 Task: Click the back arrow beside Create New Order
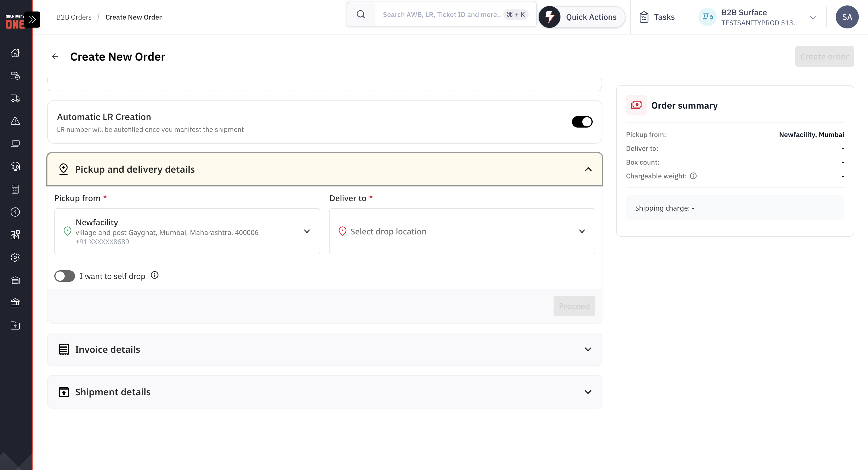coord(55,56)
